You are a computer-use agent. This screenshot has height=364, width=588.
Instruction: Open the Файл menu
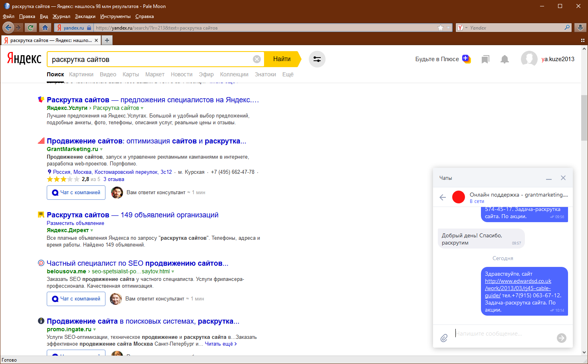(x=8, y=16)
